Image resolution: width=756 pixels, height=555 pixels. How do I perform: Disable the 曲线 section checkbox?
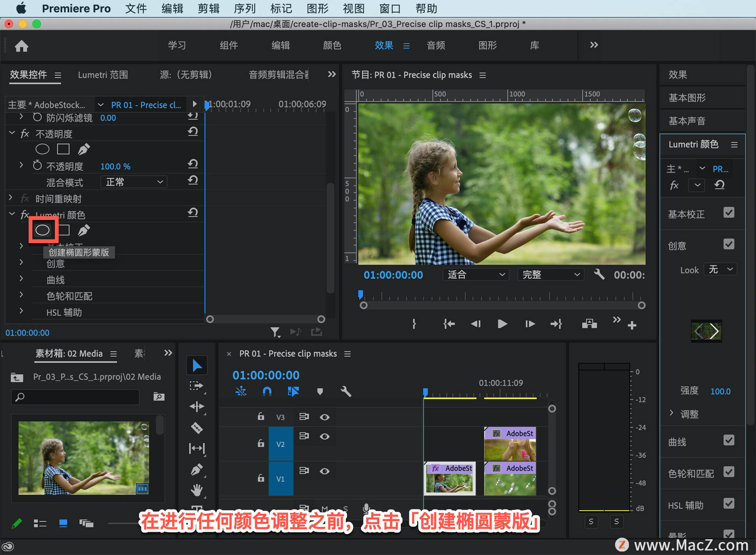(x=729, y=440)
